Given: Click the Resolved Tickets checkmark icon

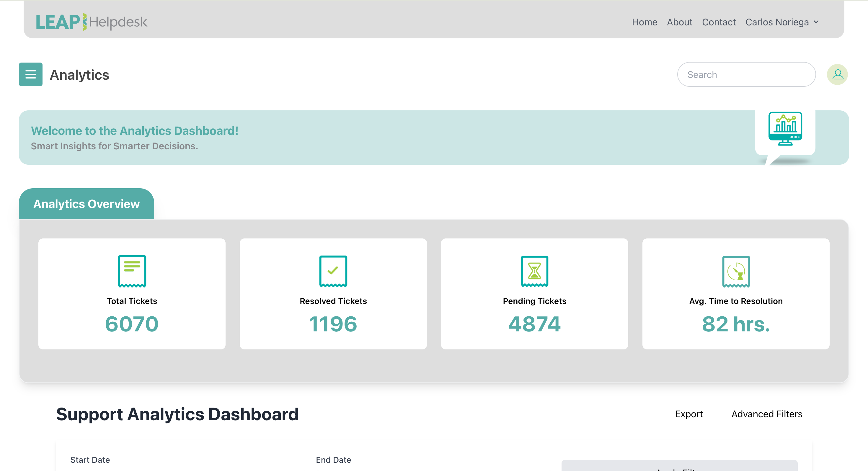Looking at the screenshot, I should [333, 271].
